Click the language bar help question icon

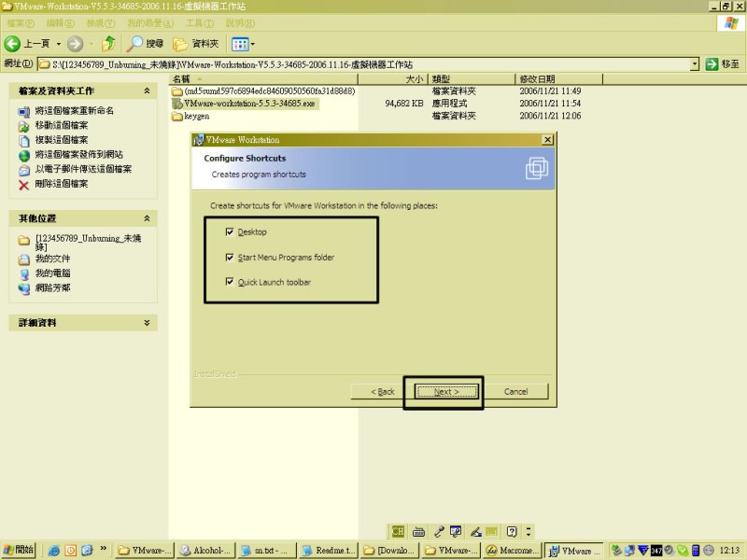(512, 531)
